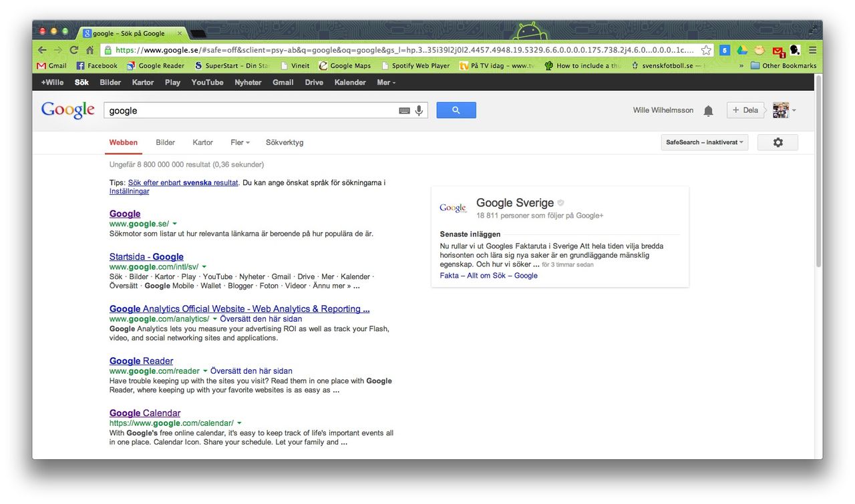The width and height of the screenshot is (855, 504).
Task: Click the '+ Dela' share button
Action: pyautogui.click(x=744, y=110)
